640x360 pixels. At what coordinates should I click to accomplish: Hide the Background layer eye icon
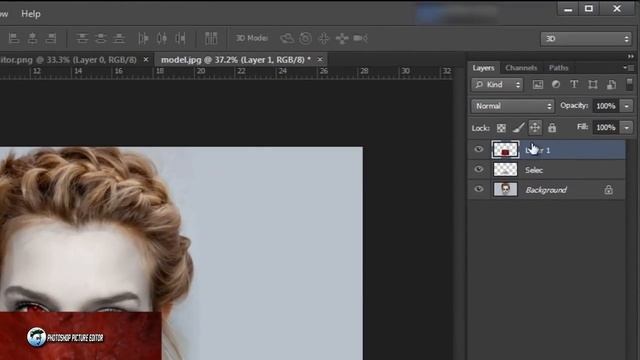coord(479,189)
